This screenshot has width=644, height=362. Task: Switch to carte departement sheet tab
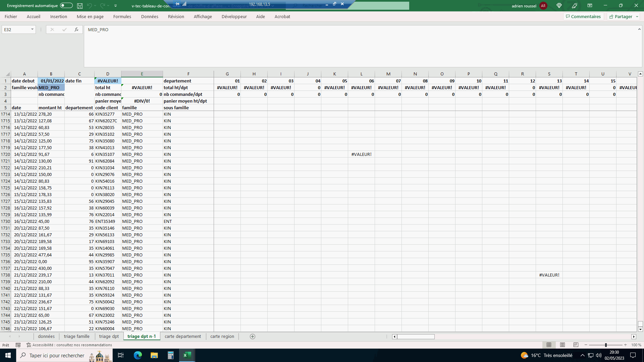(183, 337)
